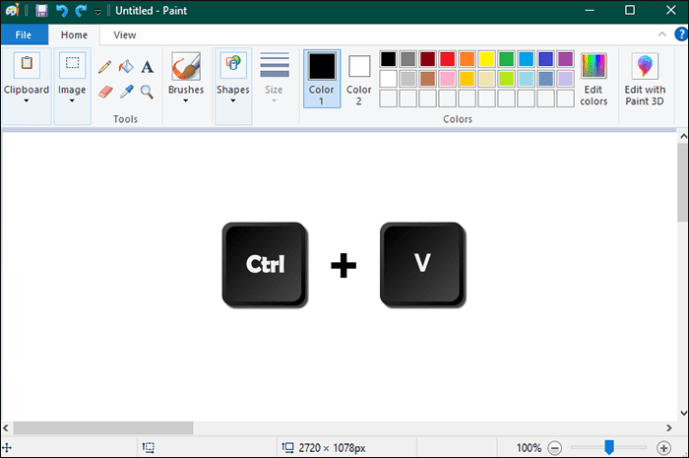The height and width of the screenshot is (458, 689).
Task: Open the File menu
Action: pos(24,35)
